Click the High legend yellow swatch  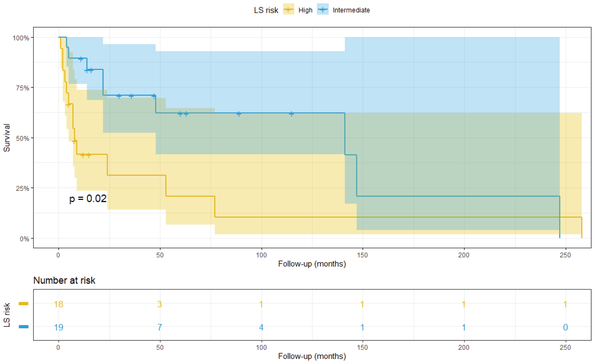click(289, 9)
